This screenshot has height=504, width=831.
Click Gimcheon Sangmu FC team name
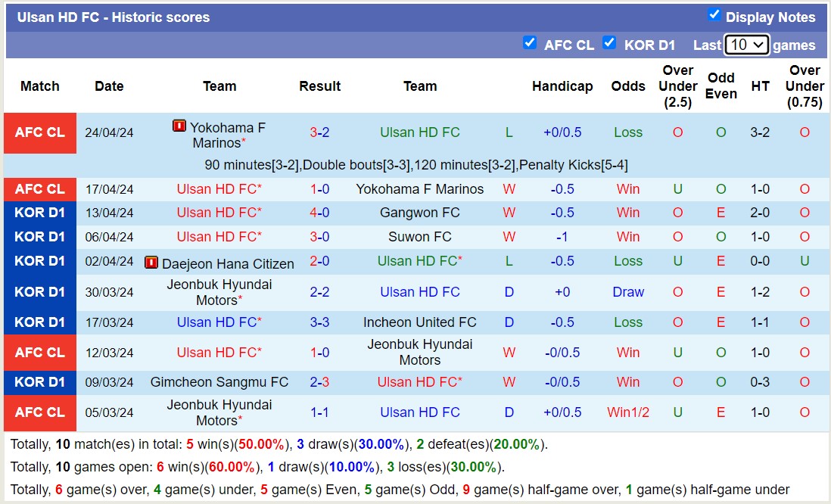pyautogui.click(x=219, y=382)
